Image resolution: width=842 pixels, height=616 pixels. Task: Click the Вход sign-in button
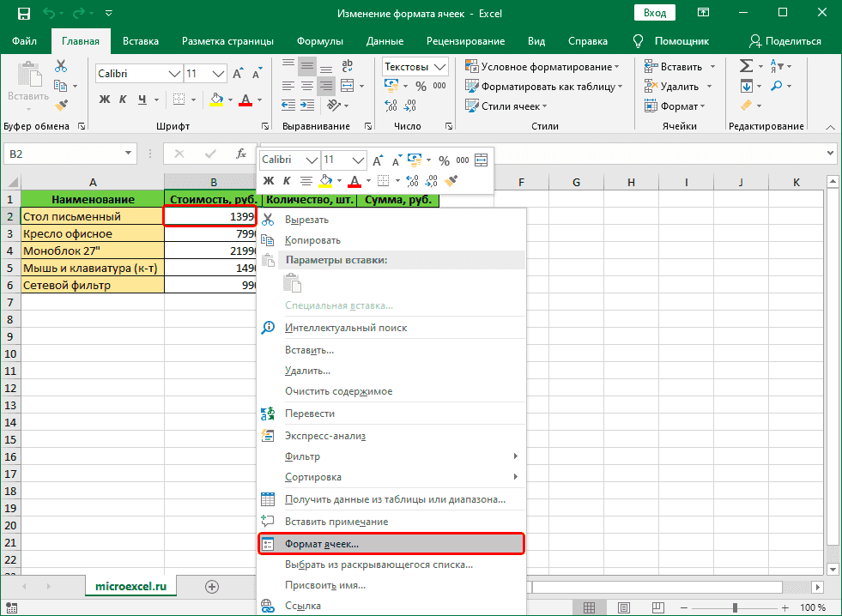654,14
